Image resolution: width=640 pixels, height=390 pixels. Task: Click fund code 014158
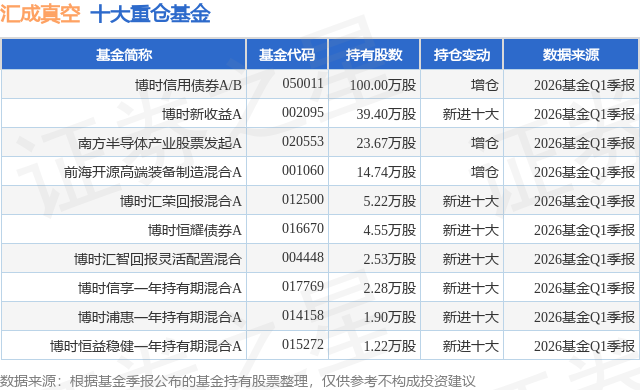pyautogui.click(x=303, y=315)
